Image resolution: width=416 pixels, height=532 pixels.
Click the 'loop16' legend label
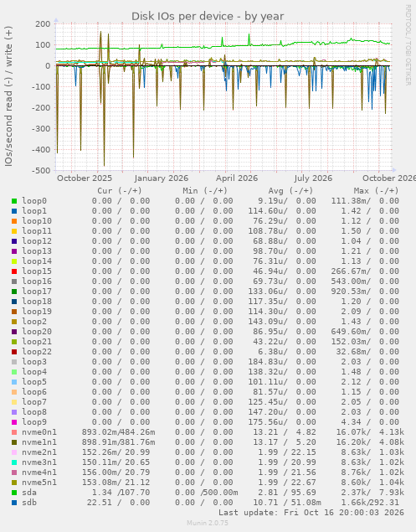(x=37, y=281)
